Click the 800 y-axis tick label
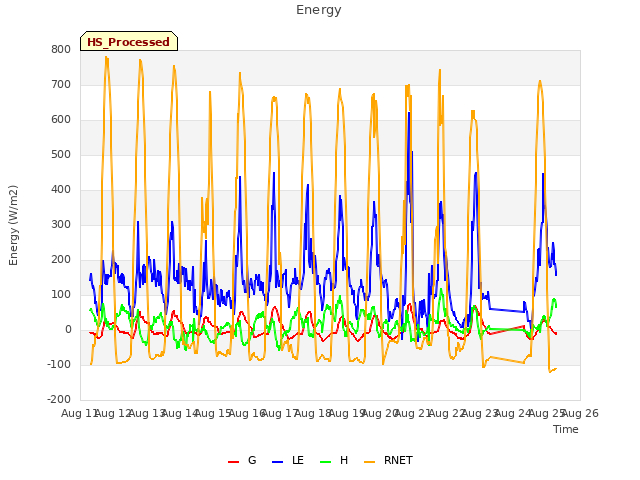 point(61,49)
